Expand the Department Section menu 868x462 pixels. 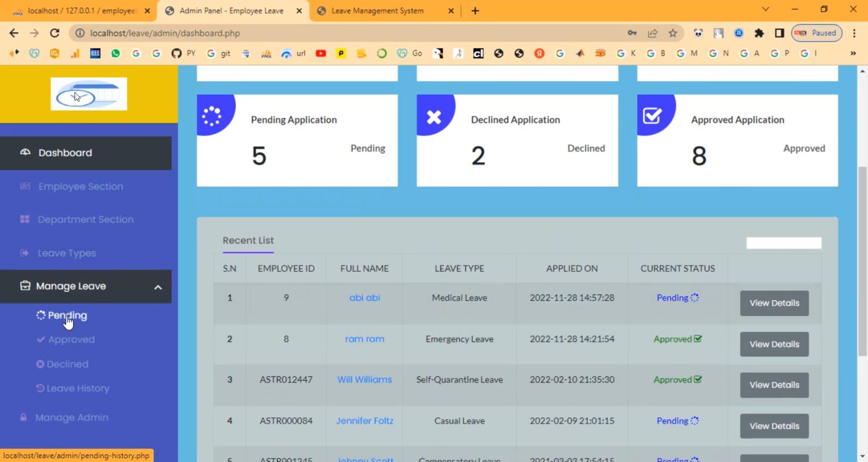pyautogui.click(x=85, y=220)
